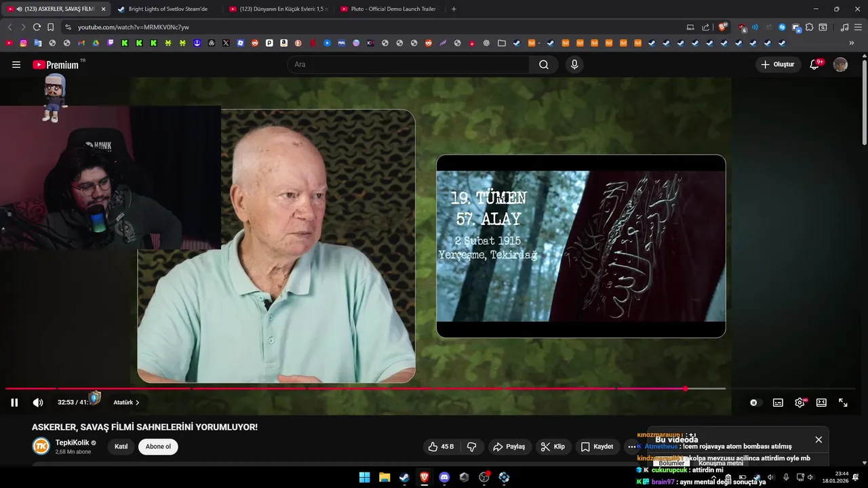Click the address bar URL
This screenshot has width=868, height=488.
tap(134, 27)
